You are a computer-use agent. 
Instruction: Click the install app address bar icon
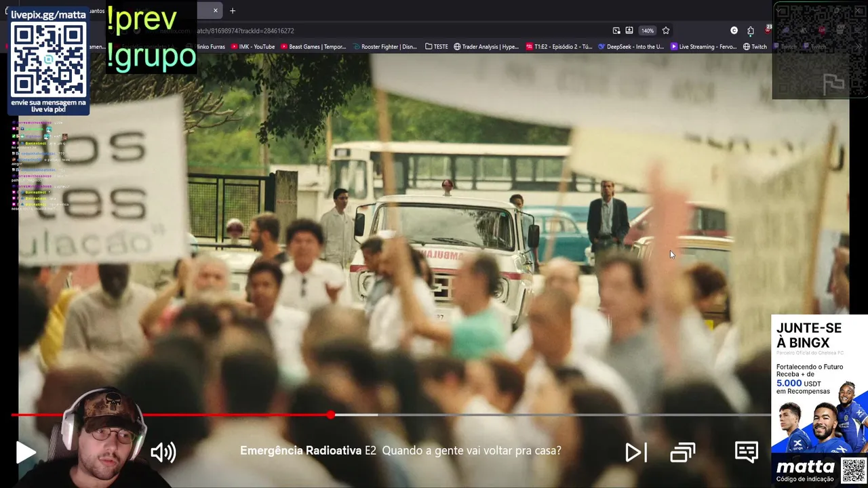point(629,30)
